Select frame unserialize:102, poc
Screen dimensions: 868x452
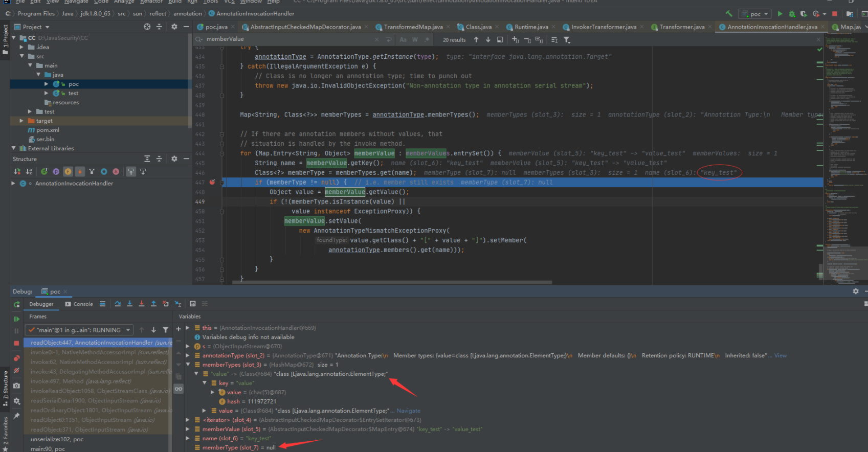pos(57,439)
